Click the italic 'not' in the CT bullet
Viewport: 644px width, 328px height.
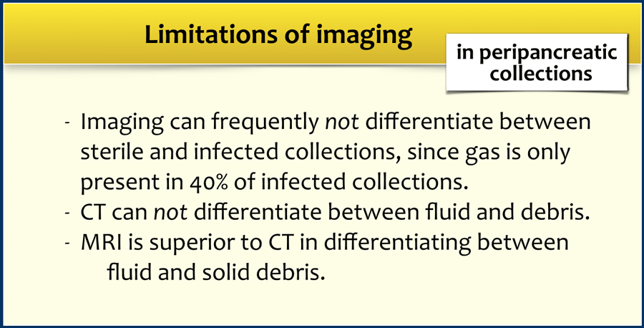(x=172, y=213)
